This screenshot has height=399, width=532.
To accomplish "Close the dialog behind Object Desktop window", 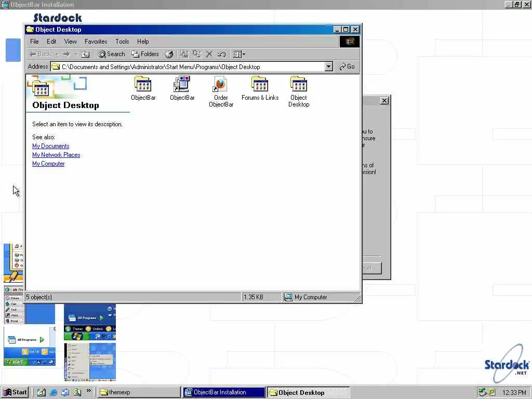I will 384,100.
